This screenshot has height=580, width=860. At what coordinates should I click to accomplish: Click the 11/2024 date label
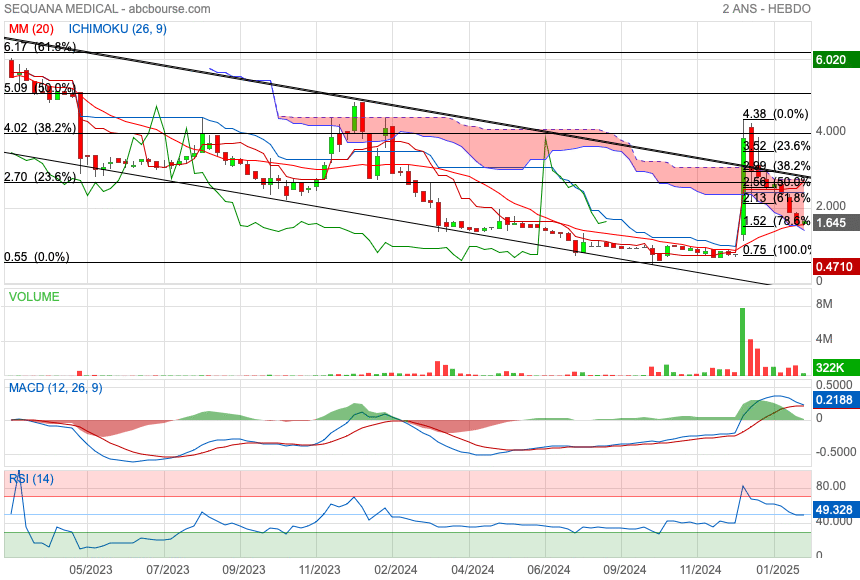click(700, 570)
